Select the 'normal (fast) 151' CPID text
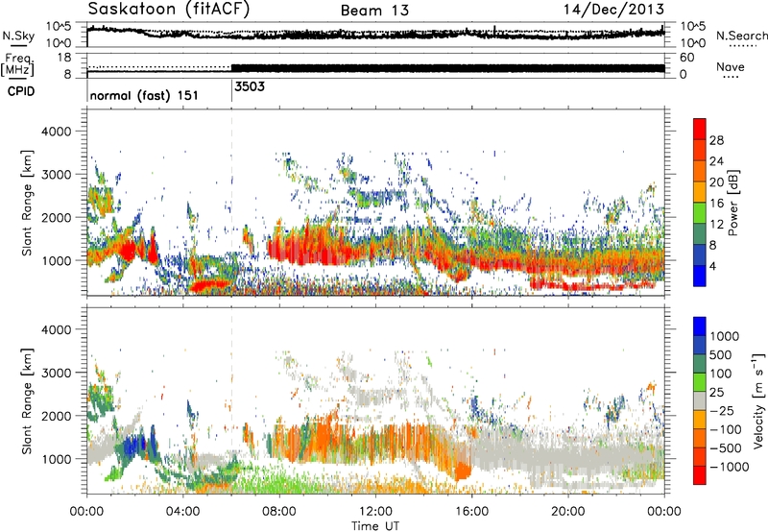This screenshot has width=768, height=532. [144, 95]
